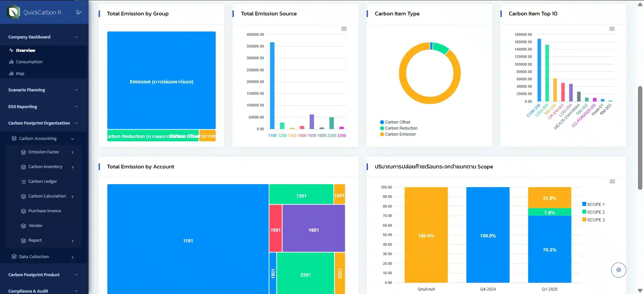Open Carbon Item Top 10 chart menu icon

tap(612, 29)
